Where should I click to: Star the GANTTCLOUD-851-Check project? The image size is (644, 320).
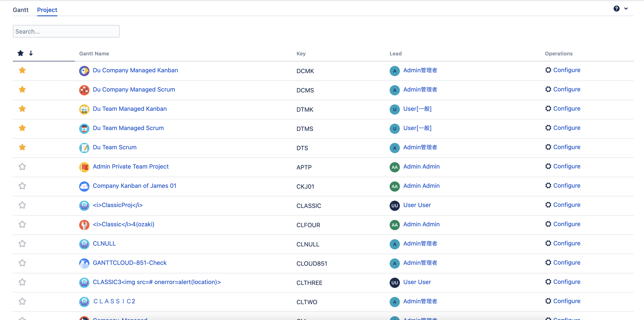click(22, 263)
